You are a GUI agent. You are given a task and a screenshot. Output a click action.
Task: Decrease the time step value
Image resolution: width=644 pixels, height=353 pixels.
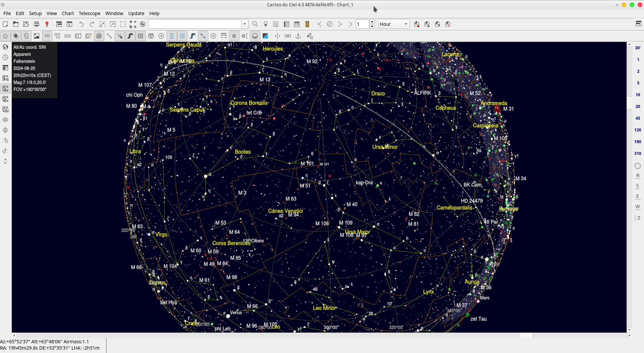pos(372,26)
